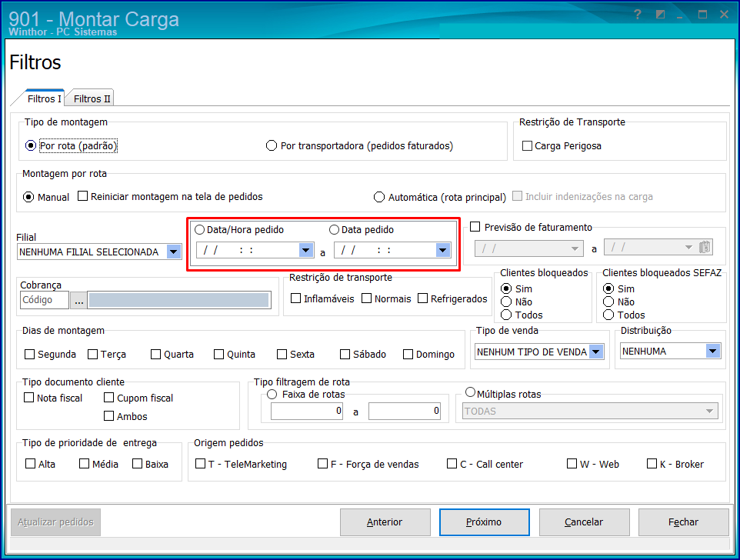The image size is (740, 560).
Task: Check Terça in Dias de montagem
Action: (x=92, y=354)
